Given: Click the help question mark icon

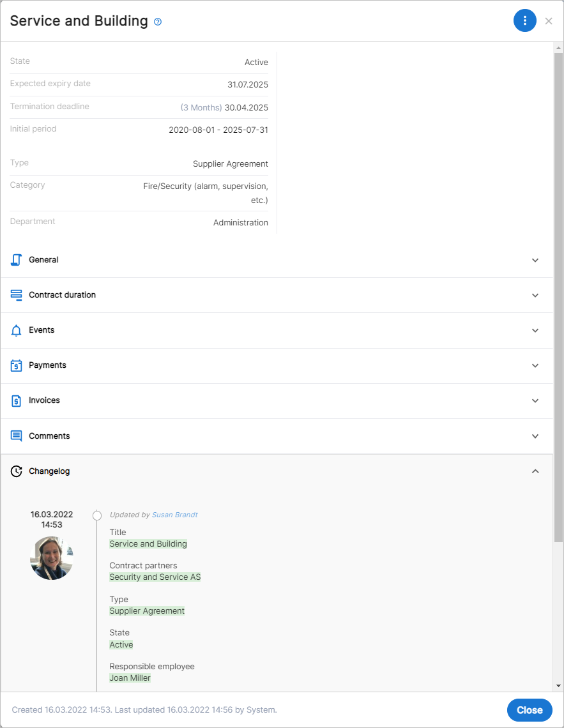Looking at the screenshot, I should (x=158, y=22).
